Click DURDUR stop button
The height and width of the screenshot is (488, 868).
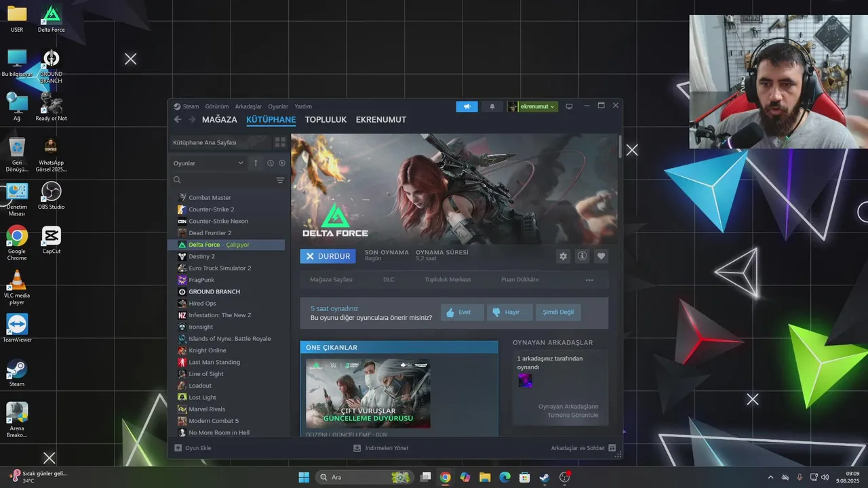tap(328, 256)
